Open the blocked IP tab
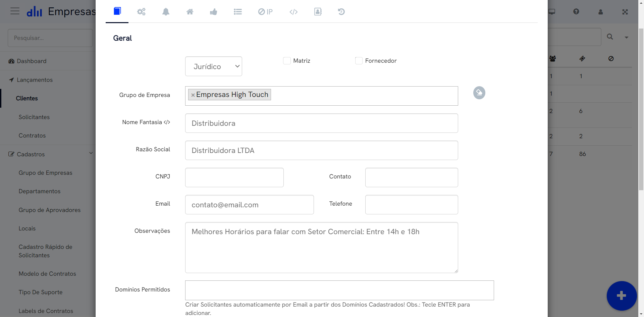This screenshot has height=317, width=644. click(265, 12)
